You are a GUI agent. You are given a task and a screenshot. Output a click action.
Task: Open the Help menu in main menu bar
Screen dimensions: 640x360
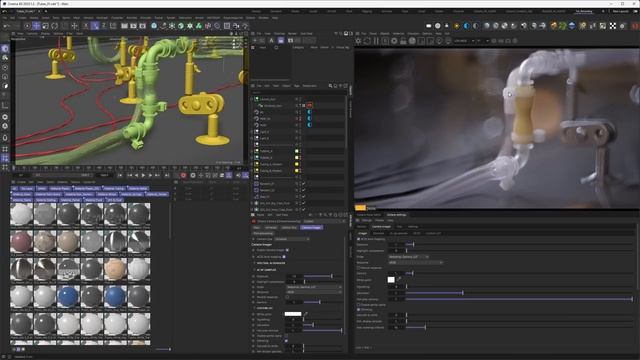[275, 18]
